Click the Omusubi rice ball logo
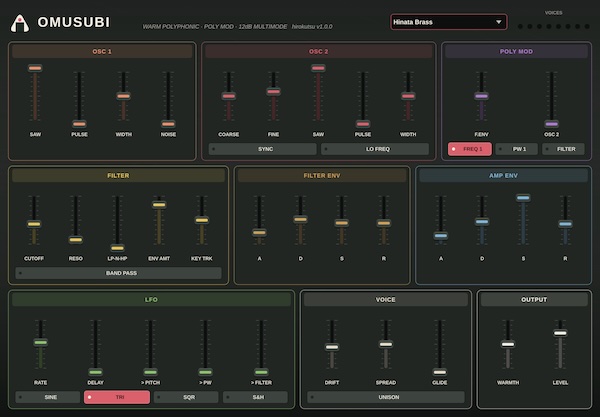 tap(20, 23)
